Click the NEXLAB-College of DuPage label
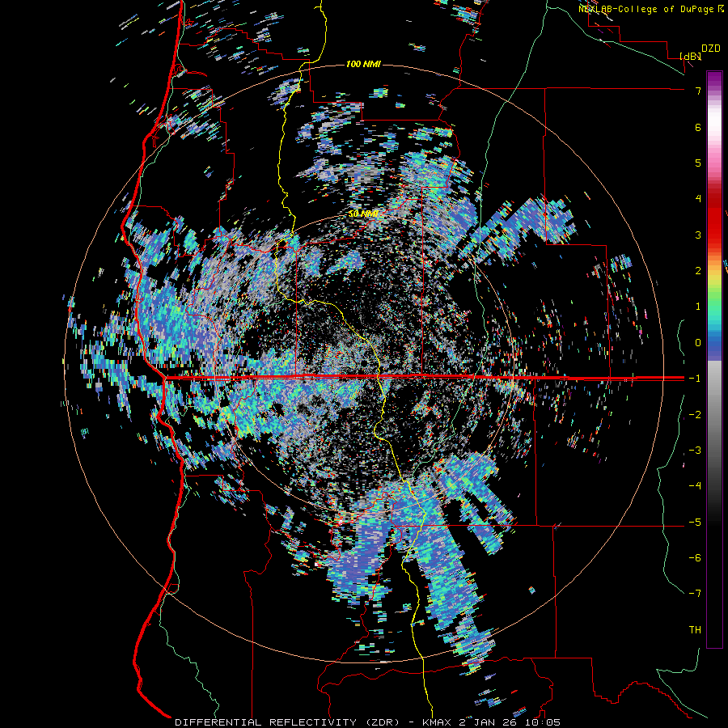728x728 pixels. coord(653,9)
